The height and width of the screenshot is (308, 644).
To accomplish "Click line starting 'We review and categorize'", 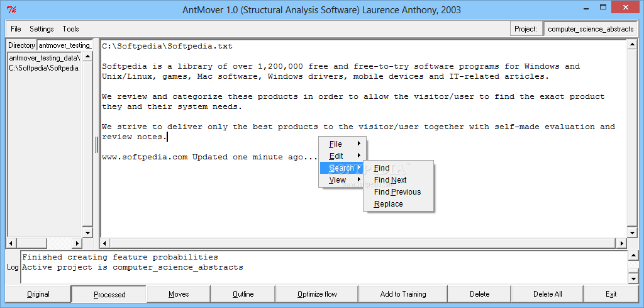I will pyautogui.click(x=353, y=96).
